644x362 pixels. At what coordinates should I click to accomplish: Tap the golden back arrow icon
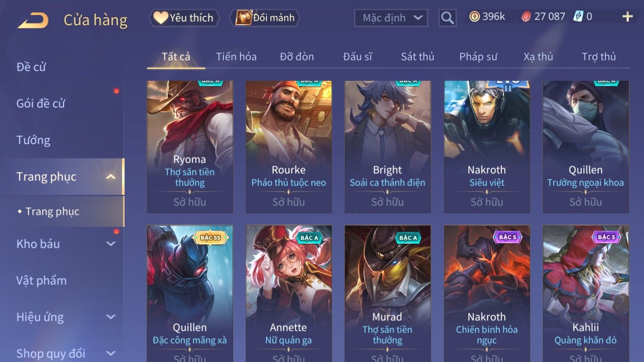[33, 20]
